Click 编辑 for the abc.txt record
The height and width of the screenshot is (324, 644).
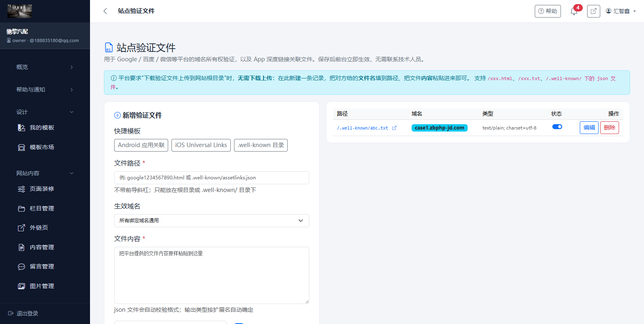[589, 127]
